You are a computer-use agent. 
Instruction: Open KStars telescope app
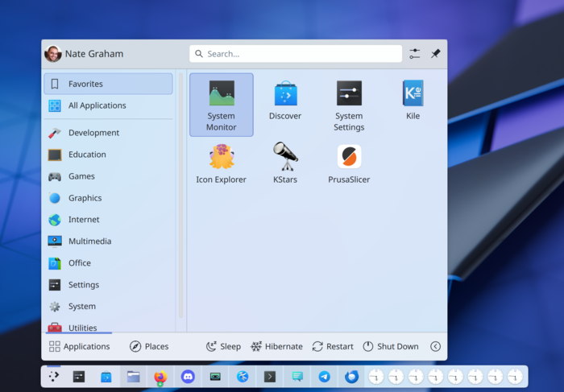click(285, 163)
